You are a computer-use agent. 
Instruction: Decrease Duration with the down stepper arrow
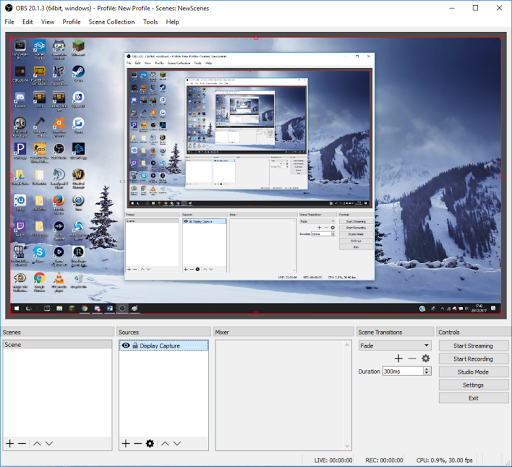pos(427,373)
